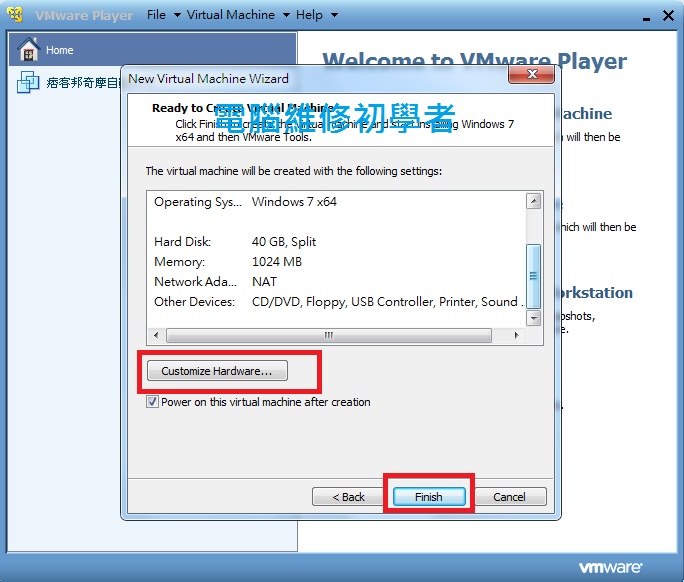Viewport: 684px width, 582px height.
Task: Expand the Virtual Machine dropdown arrow
Action: pos(286,15)
